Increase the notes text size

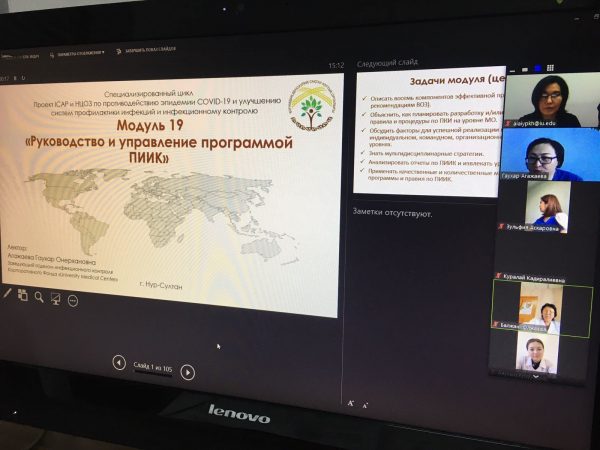tap(351, 402)
